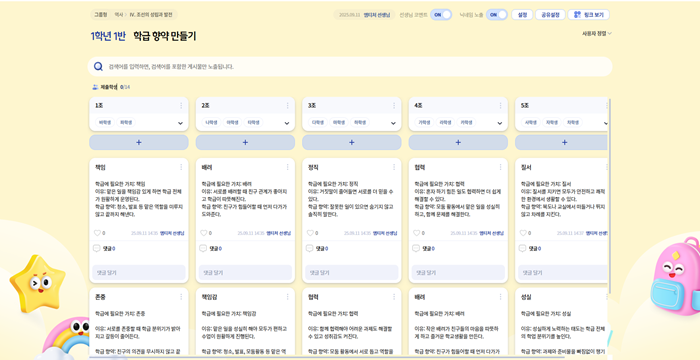Expand the 4조 member list chevron
Viewport: 700px width, 360px height.
point(500,123)
